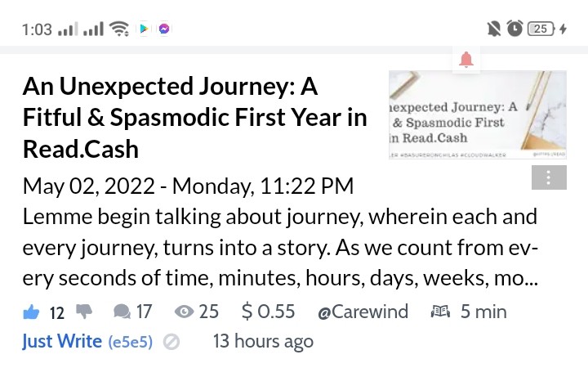Viewport: 588px width, 368px height.
Task: Tap the alarm clock status icon
Action: (514, 29)
